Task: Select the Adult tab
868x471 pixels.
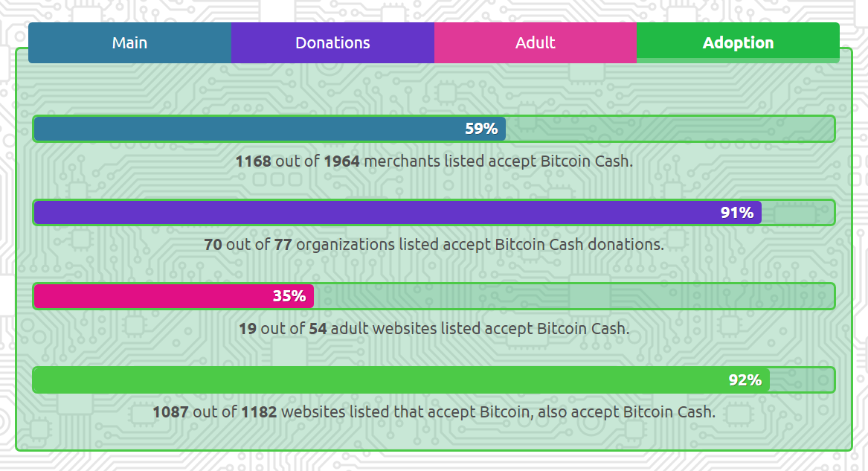Action: 536,42
